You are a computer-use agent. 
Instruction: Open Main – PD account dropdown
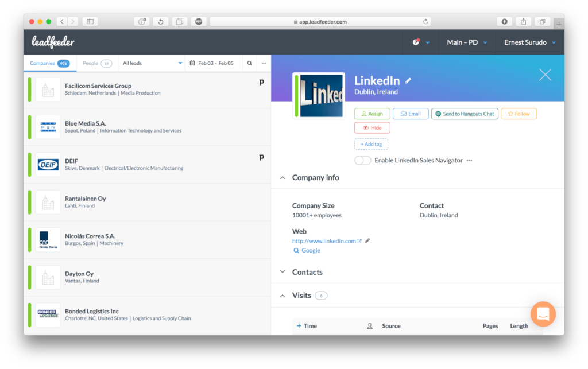point(467,42)
